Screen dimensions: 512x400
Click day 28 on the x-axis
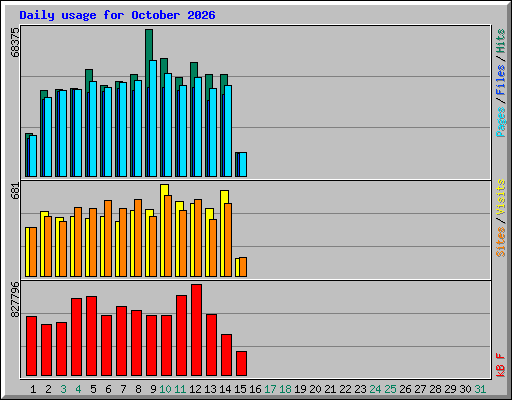pyautogui.click(x=435, y=389)
